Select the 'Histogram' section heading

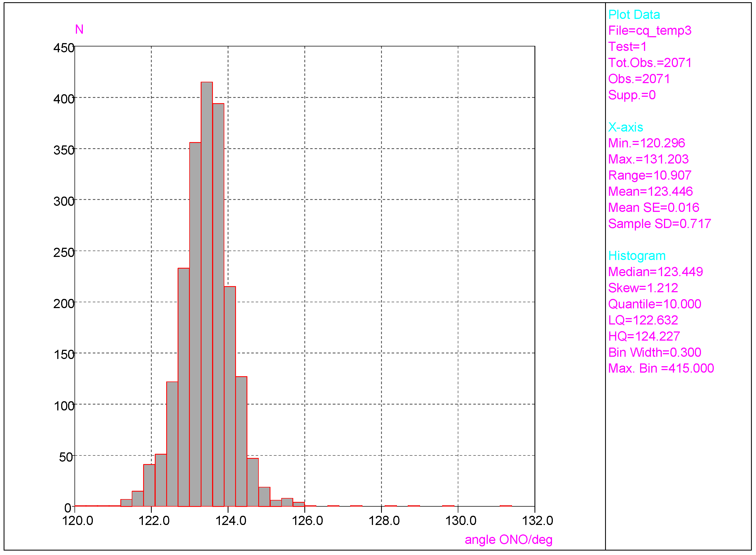(637, 256)
